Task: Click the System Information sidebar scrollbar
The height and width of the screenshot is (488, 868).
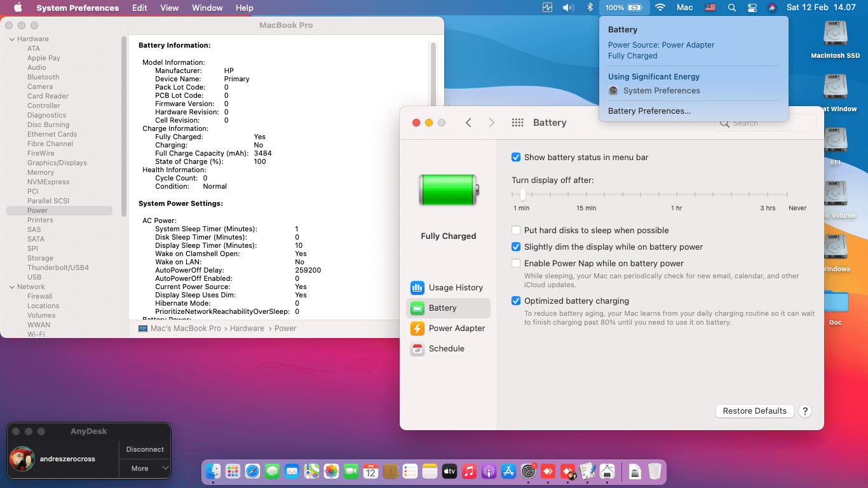Action: [x=124, y=127]
